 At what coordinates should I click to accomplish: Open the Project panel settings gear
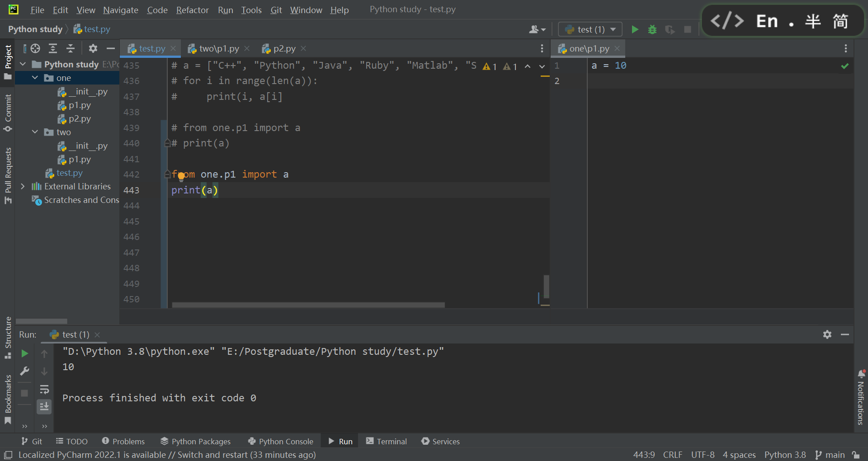click(93, 48)
